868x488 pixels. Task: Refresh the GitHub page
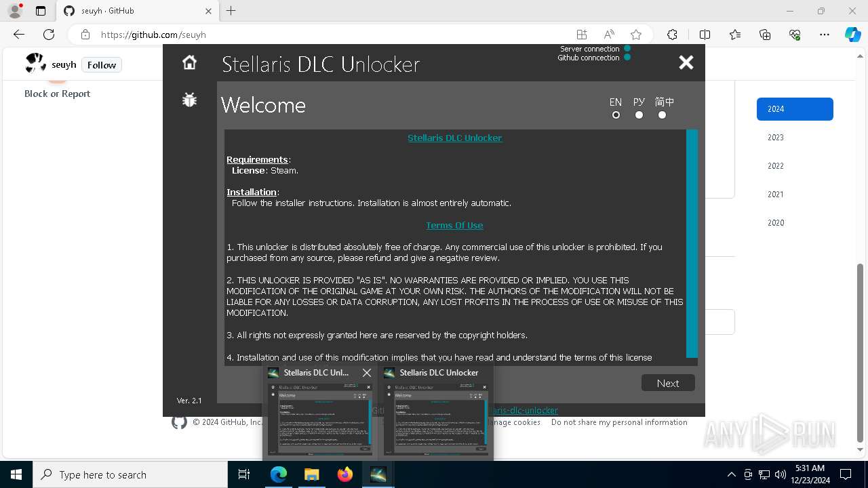point(49,35)
